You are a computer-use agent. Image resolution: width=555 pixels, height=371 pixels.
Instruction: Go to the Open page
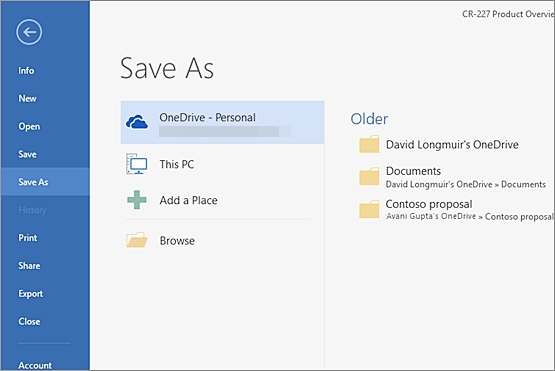pos(29,126)
